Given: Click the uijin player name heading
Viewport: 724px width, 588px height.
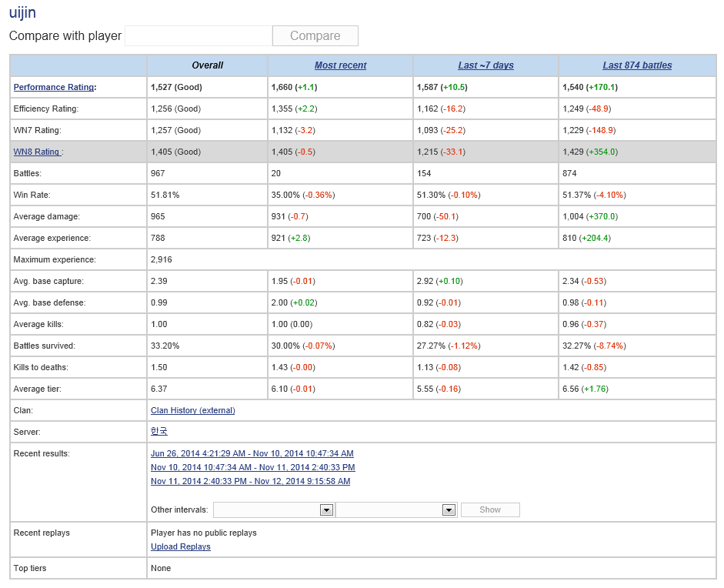Looking at the screenshot, I should click(22, 13).
